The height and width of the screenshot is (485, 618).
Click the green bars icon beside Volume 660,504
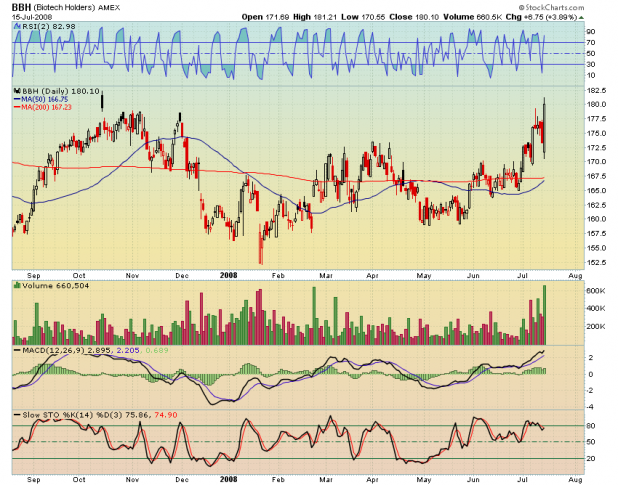[x=17, y=285]
